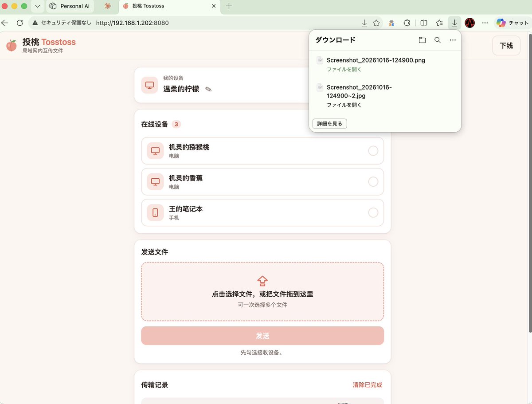Click computer icon for 机灵的猕猴桃
This screenshot has height=404, width=532.
[x=155, y=151]
